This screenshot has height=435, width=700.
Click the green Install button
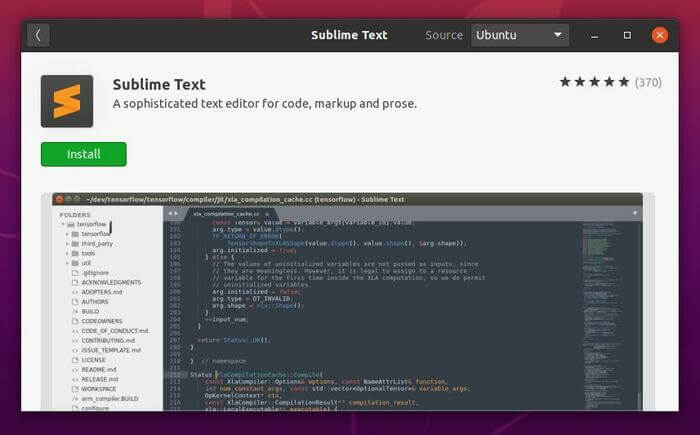pos(83,154)
